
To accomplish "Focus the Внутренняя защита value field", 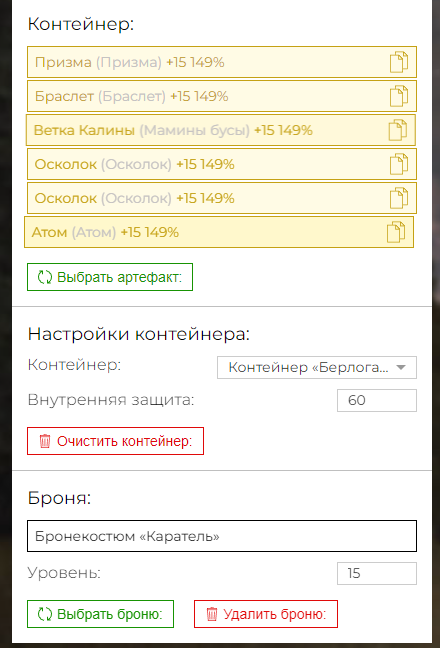I will (377, 400).
